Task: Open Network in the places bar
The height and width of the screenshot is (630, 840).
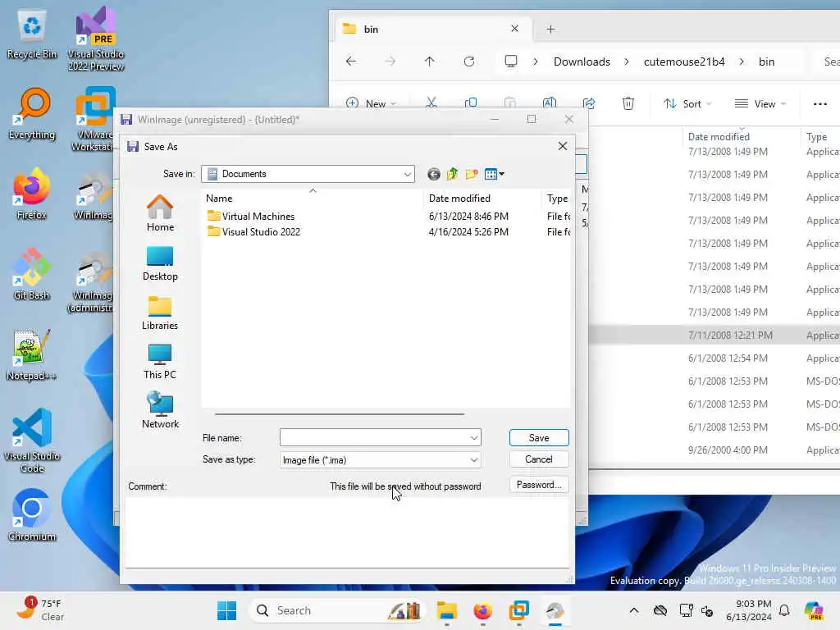Action: [160, 410]
